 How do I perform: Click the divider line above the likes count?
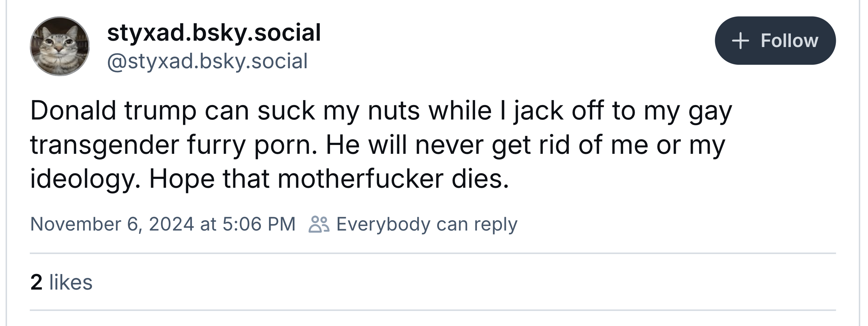tap(433, 253)
